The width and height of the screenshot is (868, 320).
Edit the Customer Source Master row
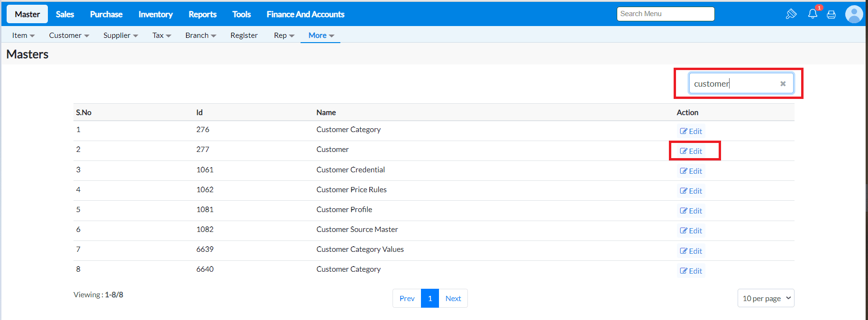click(x=691, y=231)
